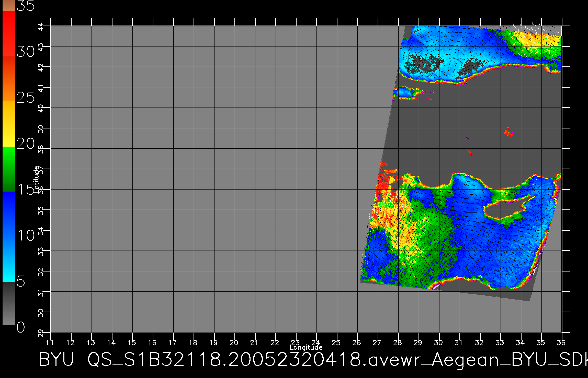Click longitude tick label "30"
Image resolution: width=588 pixels, height=378 pixels.
pyautogui.click(x=438, y=342)
